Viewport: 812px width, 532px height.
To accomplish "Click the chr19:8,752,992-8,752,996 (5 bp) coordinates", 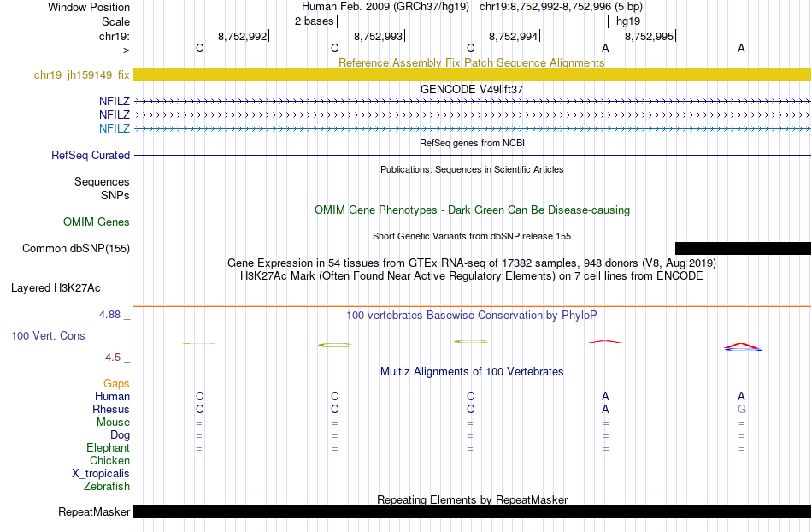I will click(561, 7).
